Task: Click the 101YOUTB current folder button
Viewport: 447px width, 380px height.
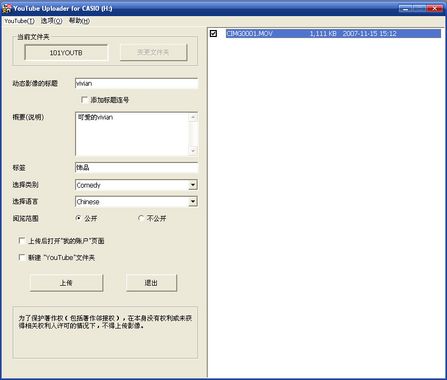Action: (66, 53)
